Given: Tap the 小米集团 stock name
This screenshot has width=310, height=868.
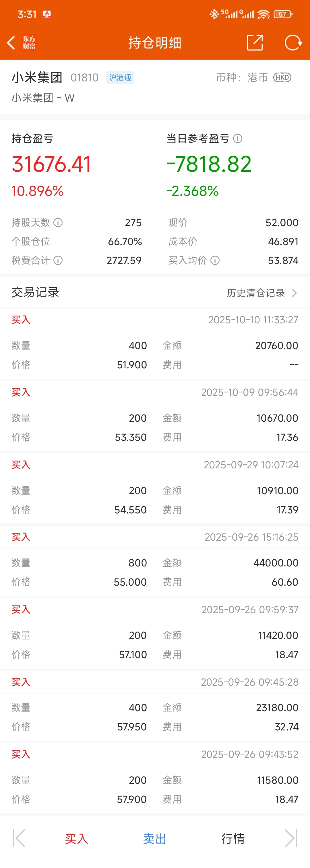Looking at the screenshot, I should click(37, 77).
